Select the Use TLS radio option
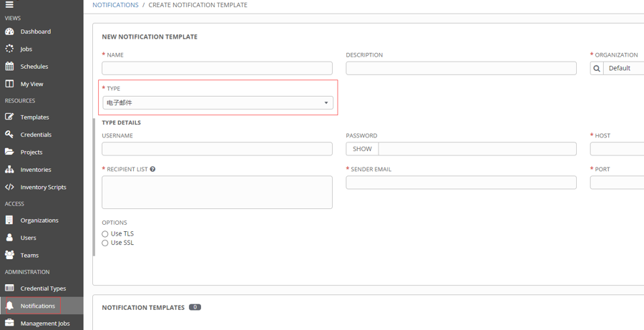This screenshot has height=330, width=644. 104,234
